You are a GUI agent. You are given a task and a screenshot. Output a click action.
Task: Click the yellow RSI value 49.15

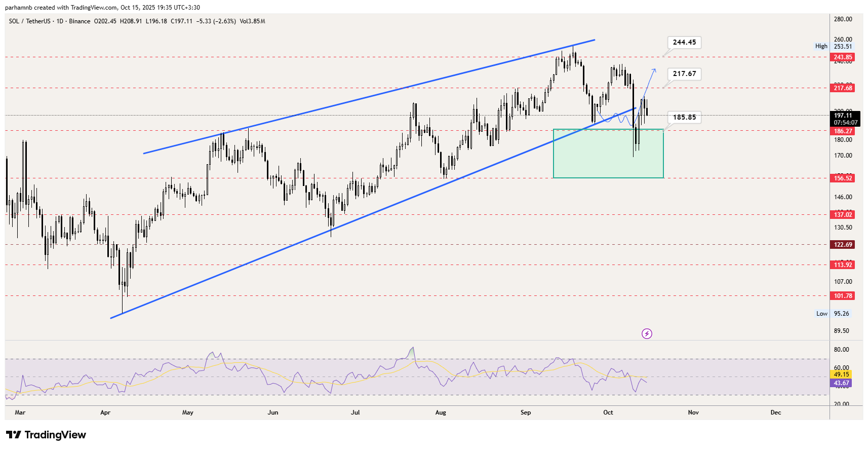click(841, 374)
